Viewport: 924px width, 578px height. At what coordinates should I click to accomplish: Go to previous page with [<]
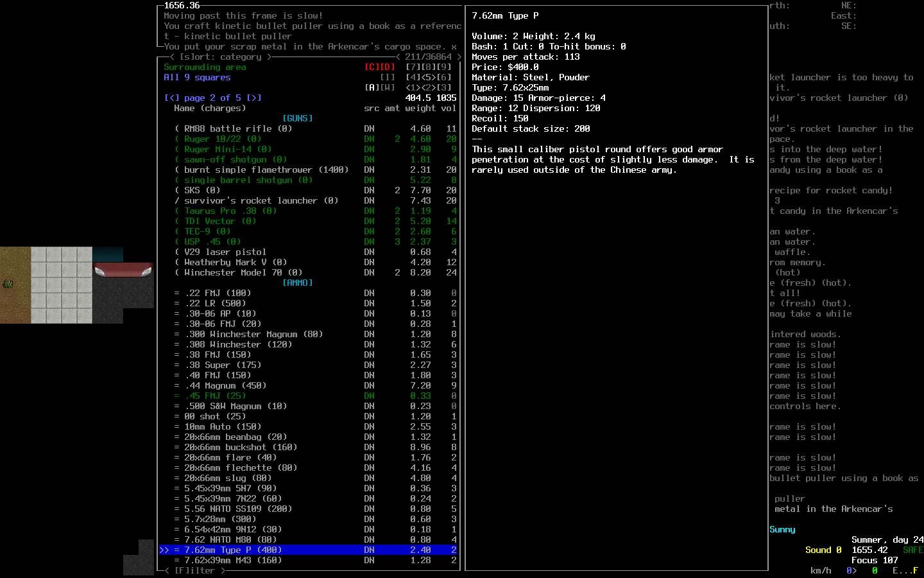pos(172,98)
